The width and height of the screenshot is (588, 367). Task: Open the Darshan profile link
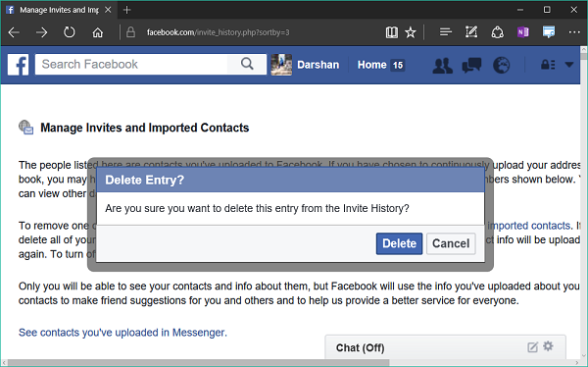point(318,65)
